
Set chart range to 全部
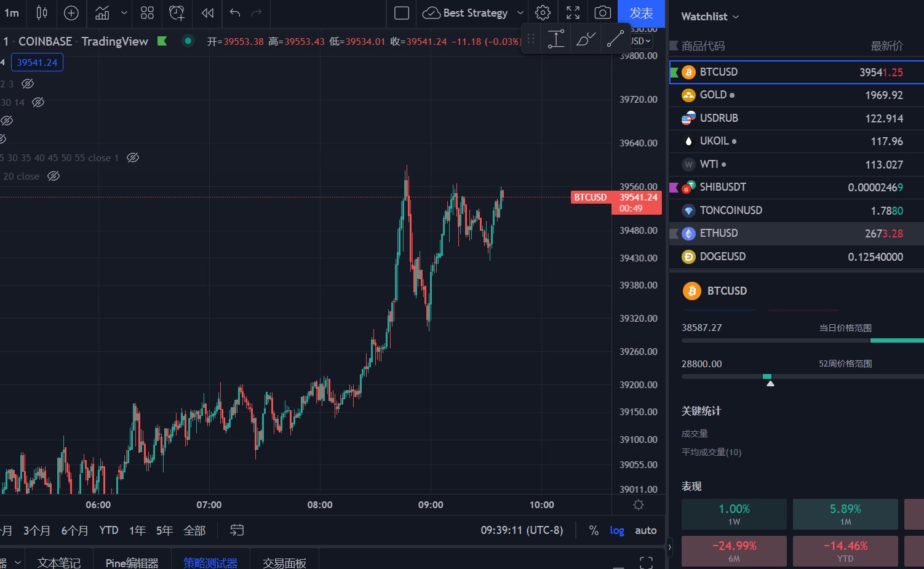click(194, 530)
